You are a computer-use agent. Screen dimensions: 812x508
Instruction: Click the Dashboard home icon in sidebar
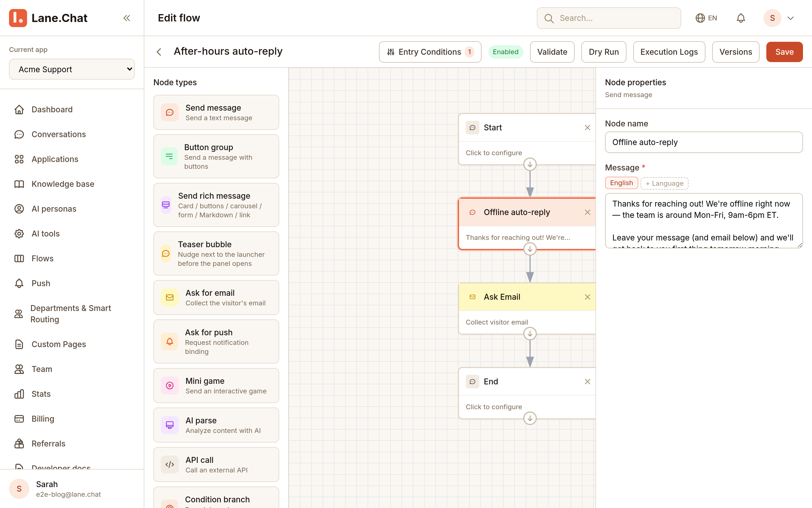[19, 110]
